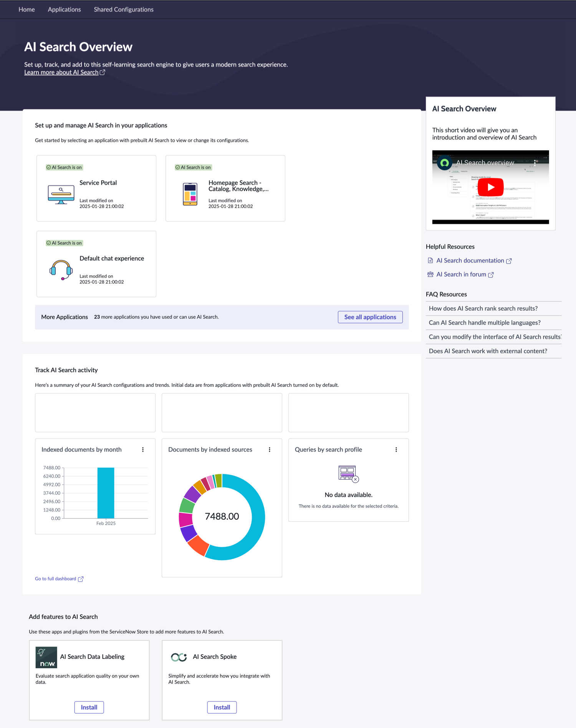The height and width of the screenshot is (728, 576).
Task: Click the See all applications button
Action: click(370, 317)
